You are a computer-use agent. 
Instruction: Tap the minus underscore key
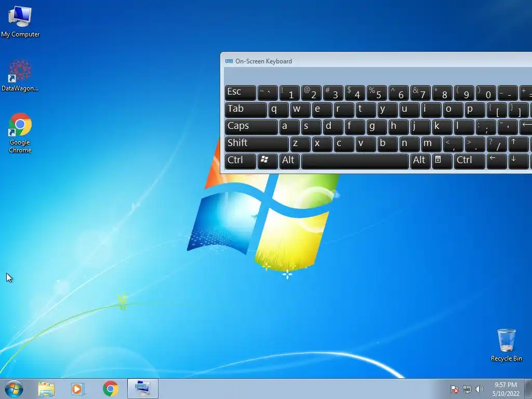pos(507,92)
